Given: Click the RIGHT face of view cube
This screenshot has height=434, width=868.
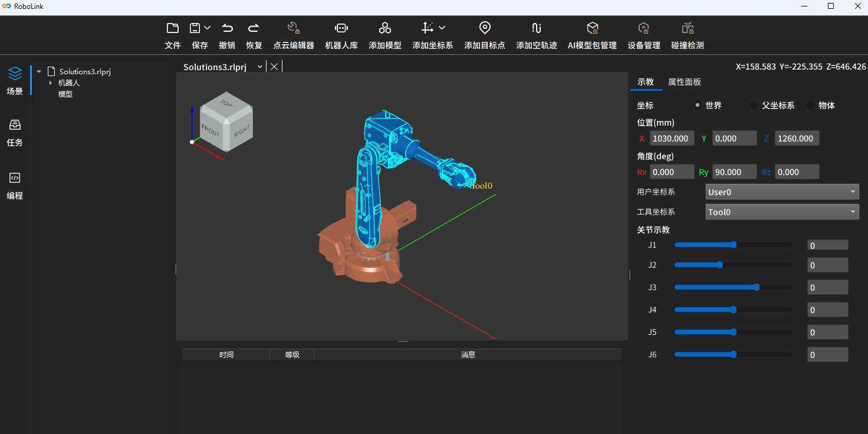Looking at the screenshot, I should [241, 130].
